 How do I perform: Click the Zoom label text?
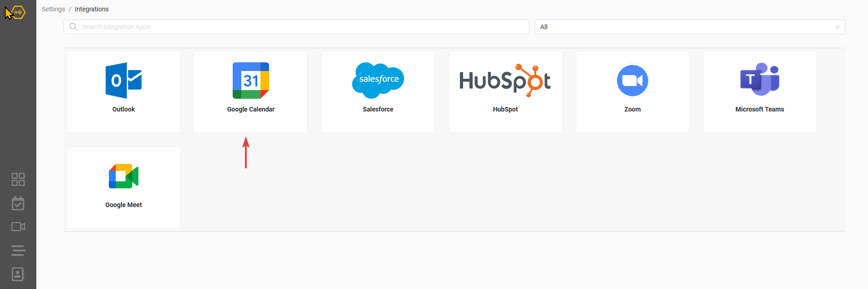coord(633,109)
